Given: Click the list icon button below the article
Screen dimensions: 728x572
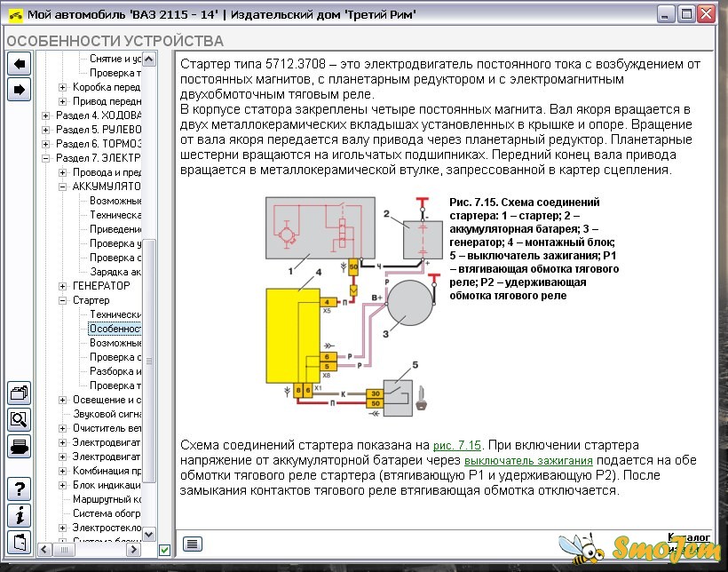Looking at the screenshot, I should [193, 544].
